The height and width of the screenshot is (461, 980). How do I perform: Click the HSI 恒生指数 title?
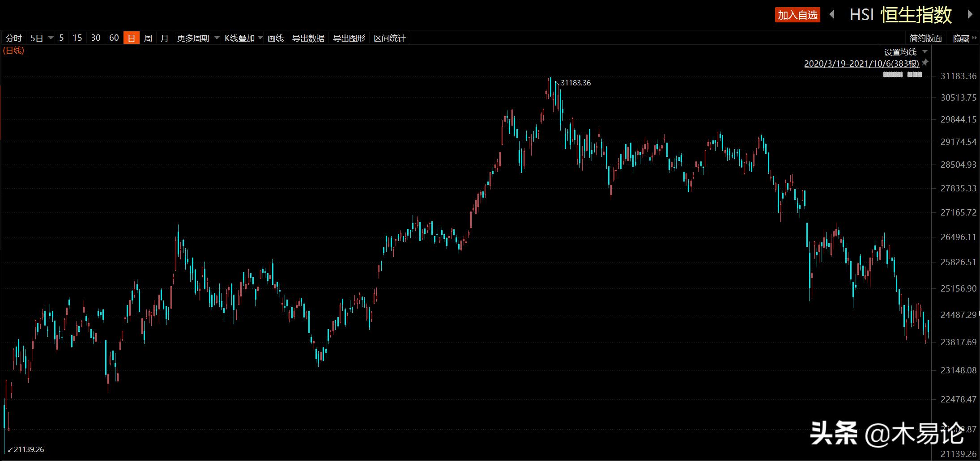[x=900, y=15]
